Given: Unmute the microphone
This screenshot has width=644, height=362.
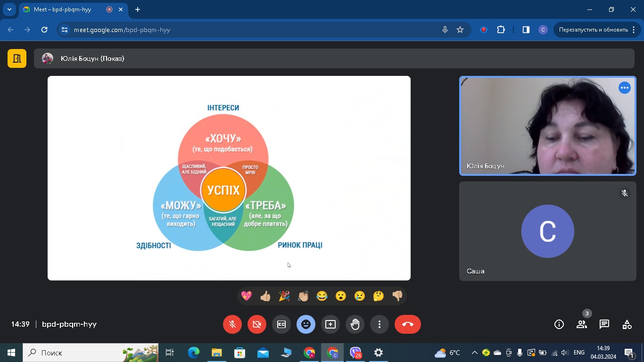Looking at the screenshot, I should (232, 324).
